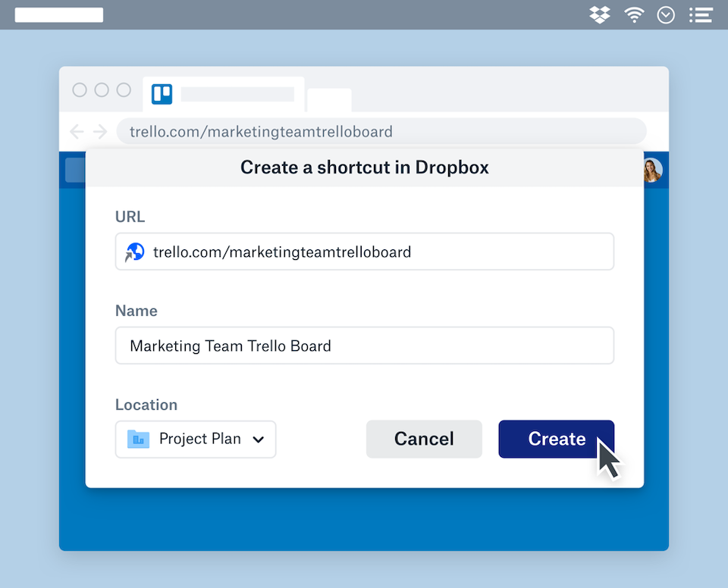Click the folder icon beside Project Plan
Viewport: 728px width, 588px height.
click(x=138, y=439)
